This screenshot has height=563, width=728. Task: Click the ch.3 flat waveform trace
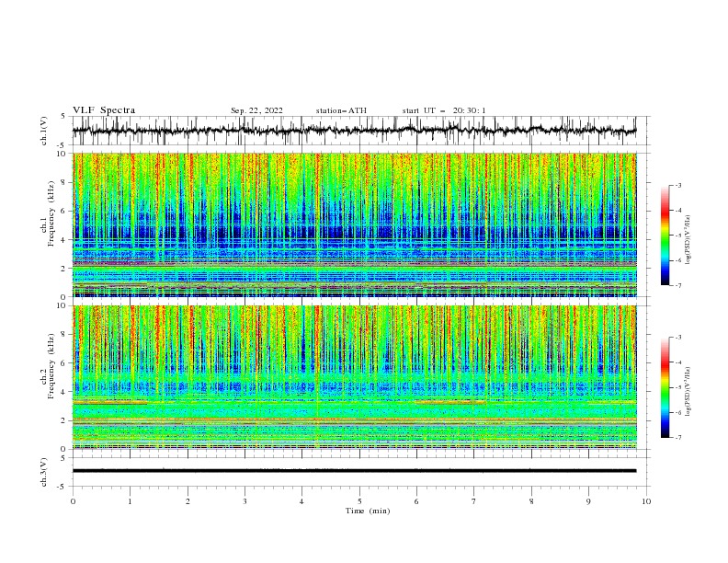[355, 471]
